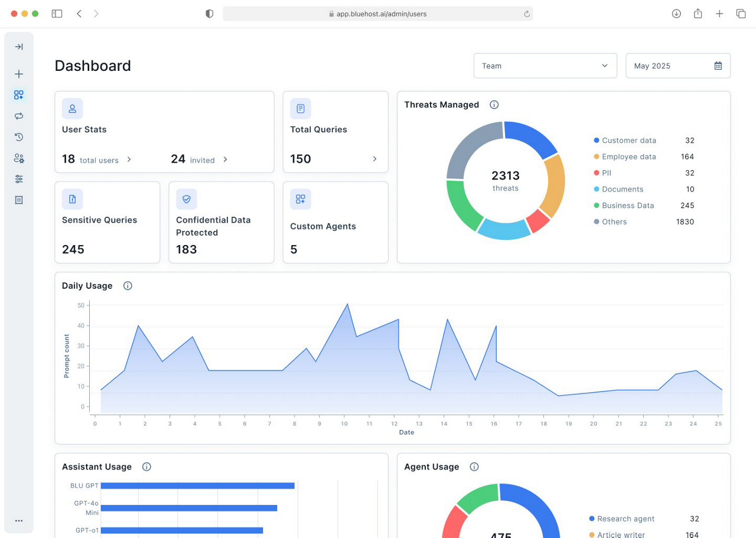The height and width of the screenshot is (538, 756).
Task: Show info for Daily Usage
Action: [128, 286]
